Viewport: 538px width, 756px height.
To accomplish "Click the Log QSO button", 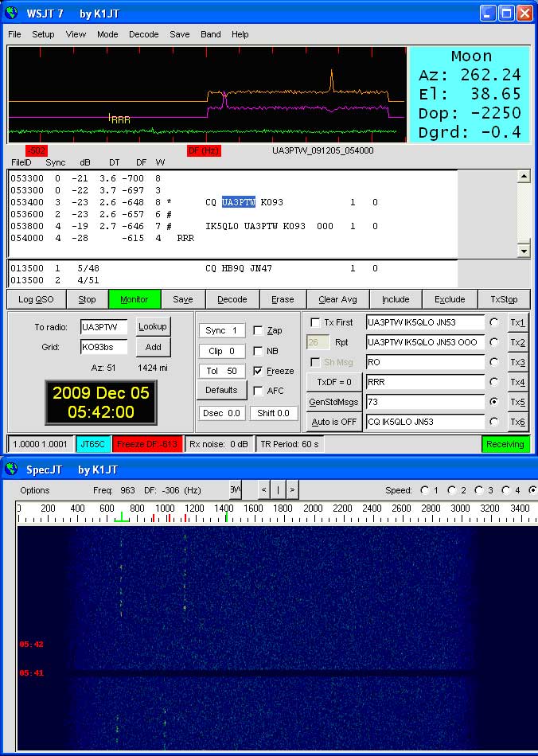I will 36,299.
